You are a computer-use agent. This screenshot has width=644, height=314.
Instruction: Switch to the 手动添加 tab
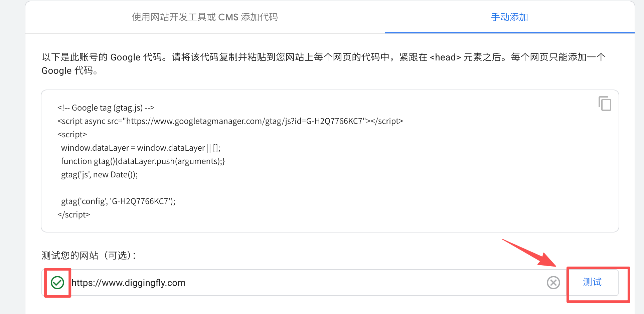(509, 17)
